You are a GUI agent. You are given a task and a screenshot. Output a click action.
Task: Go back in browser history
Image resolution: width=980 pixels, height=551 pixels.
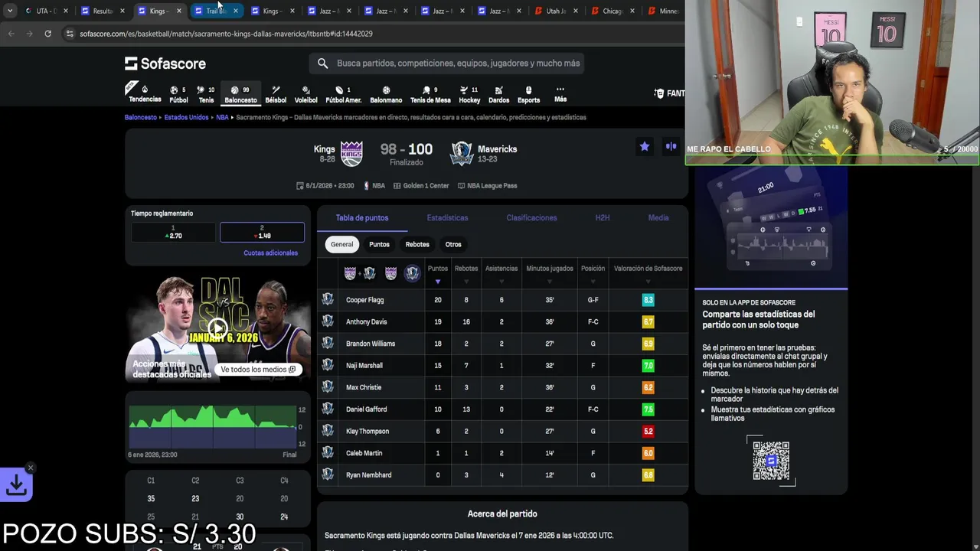coord(11,34)
